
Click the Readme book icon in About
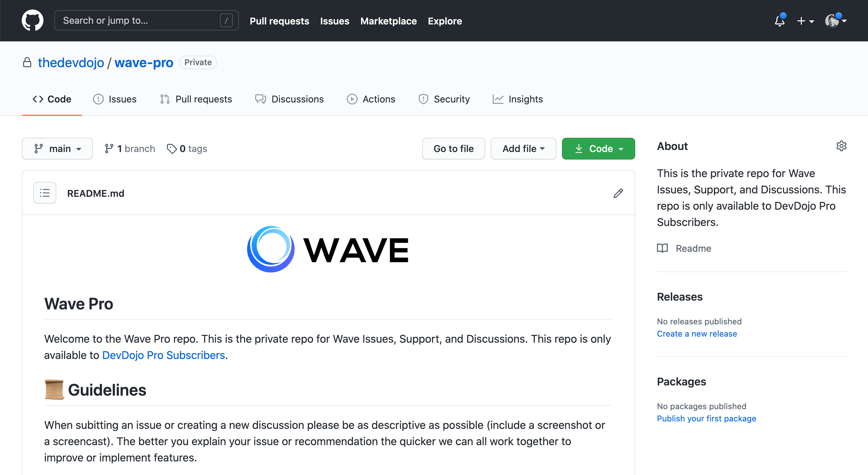tap(662, 248)
